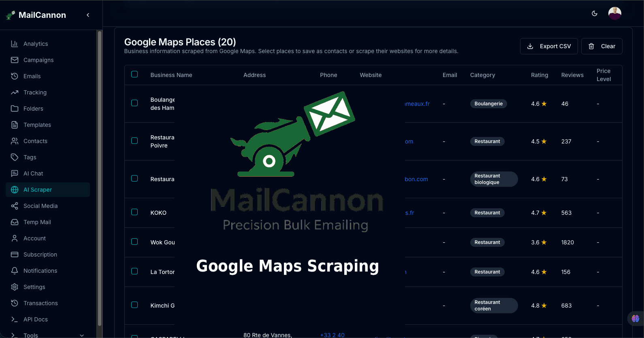Screen dimensions: 644x338
Task: Click the Campaigns envelope icon
Action: click(x=15, y=60)
